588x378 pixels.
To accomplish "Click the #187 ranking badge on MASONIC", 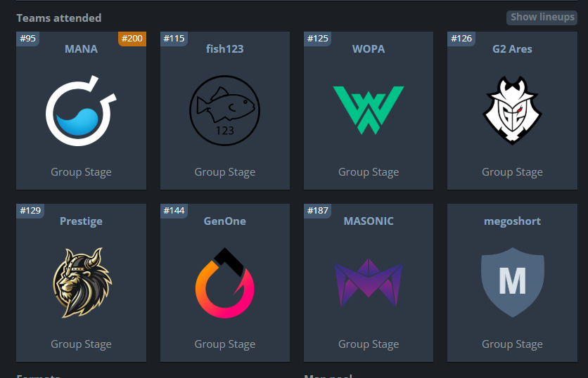I will pyautogui.click(x=318, y=211).
